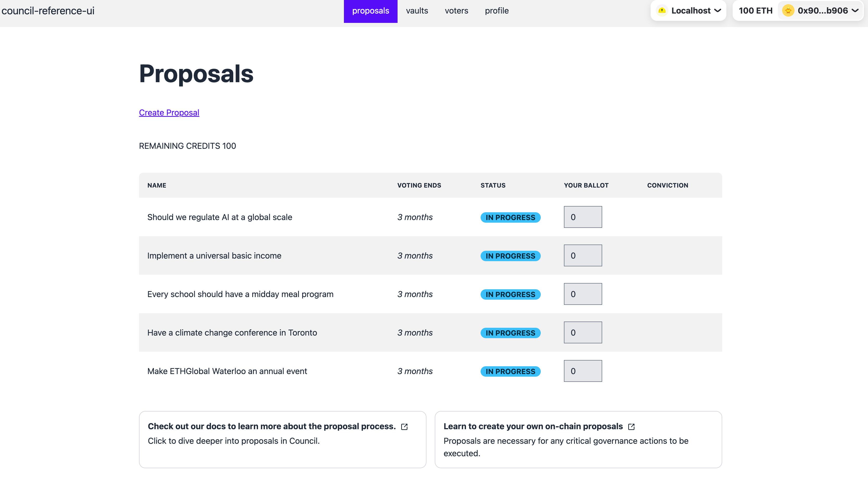Click the YOUR BALLOT column header
The image size is (868, 501).
(586, 185)
